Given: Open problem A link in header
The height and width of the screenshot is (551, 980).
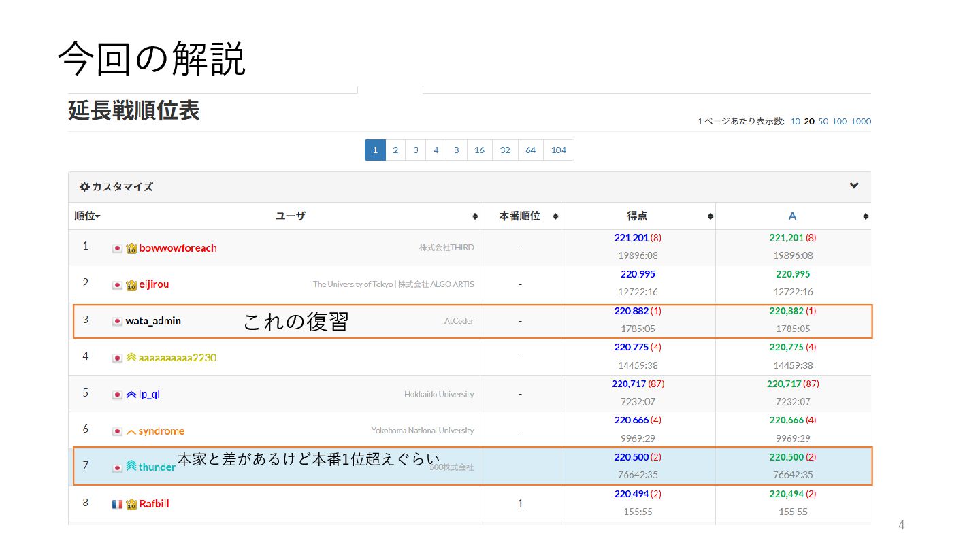Looking at the screenshot, I should [x=792, y=216].
